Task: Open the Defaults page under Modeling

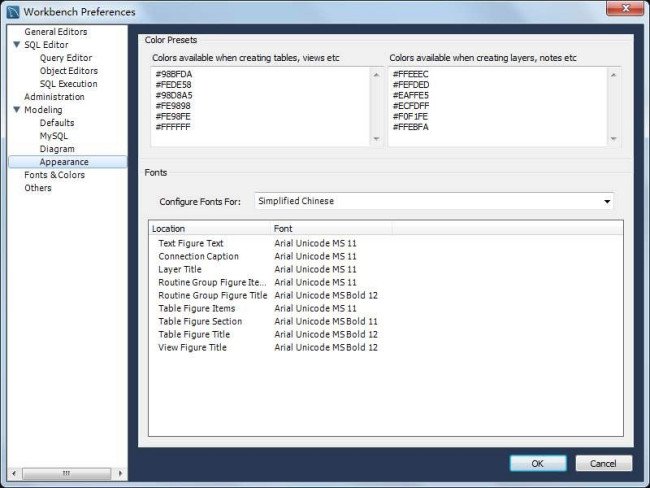Action: point(57,123)
